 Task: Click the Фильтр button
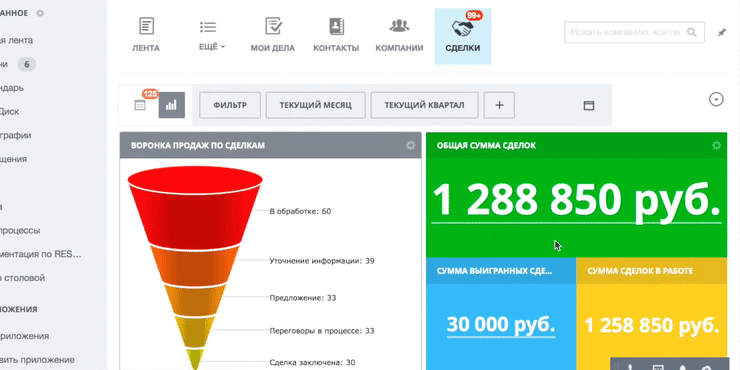(230, 105)
